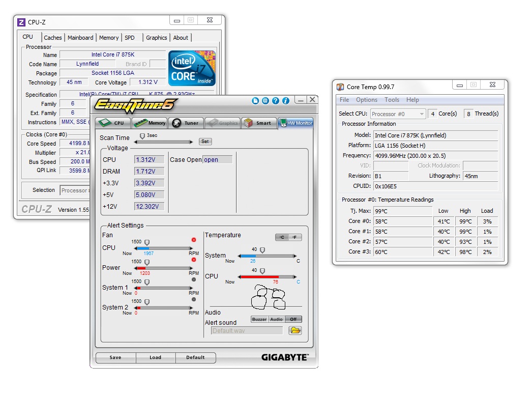Viewport: 532px width, 393px height.
Task: Click the CPU-Z purple Z title icon
Action: click(21, 22)
